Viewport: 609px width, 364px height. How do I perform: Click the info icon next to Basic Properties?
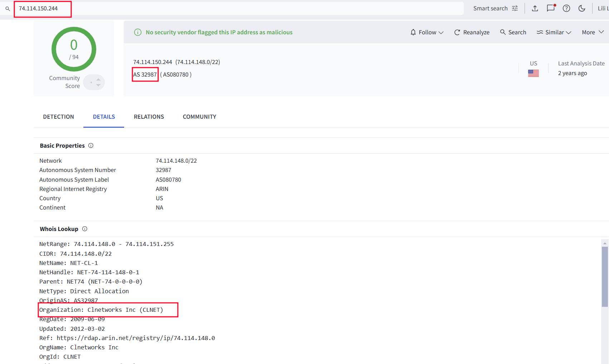click(91, 146)
